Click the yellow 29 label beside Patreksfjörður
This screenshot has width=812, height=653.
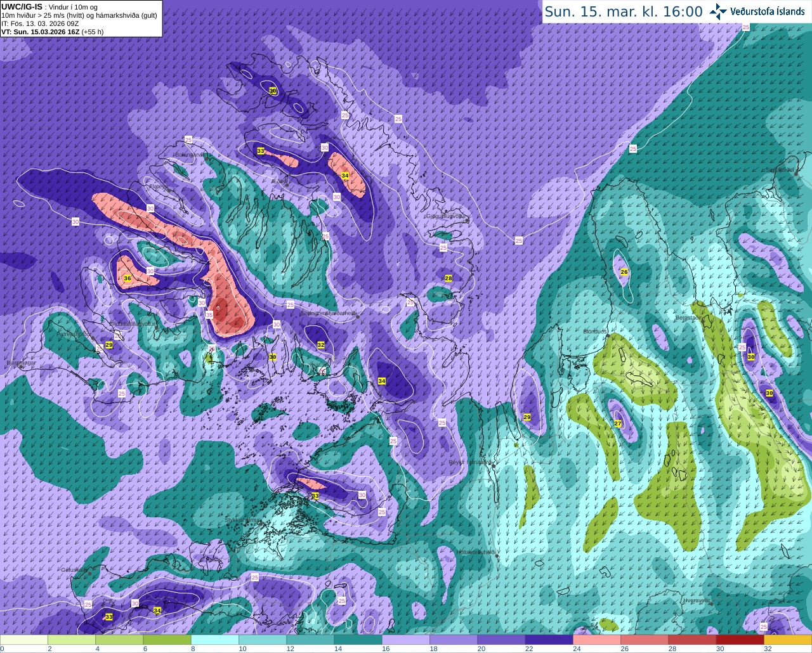pyautogui.click(x=109, y=345)
